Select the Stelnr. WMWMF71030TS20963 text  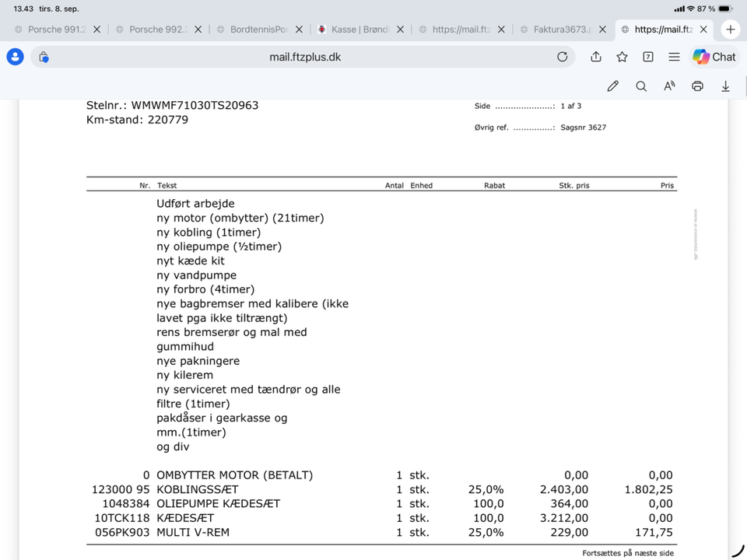point(173,105)
